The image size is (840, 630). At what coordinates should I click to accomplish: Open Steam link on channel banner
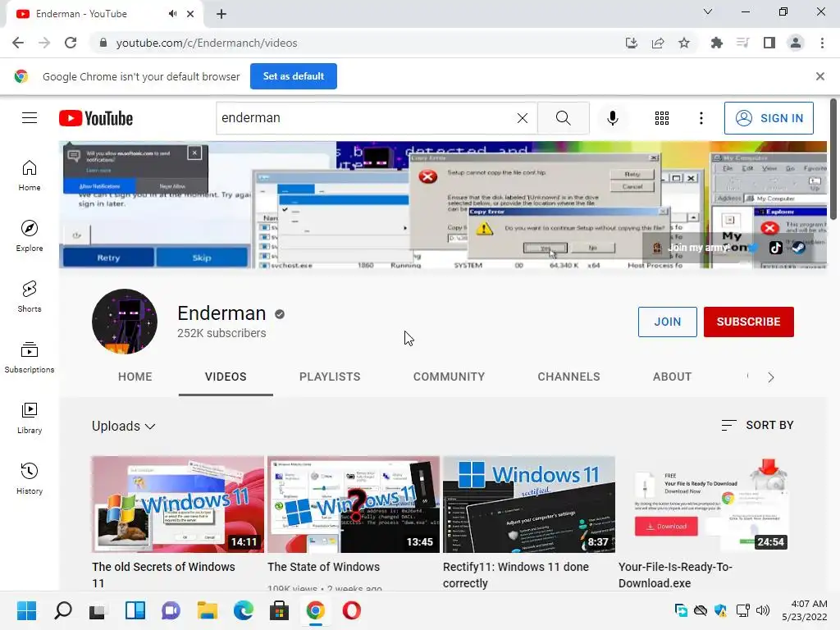tap(798, 248)
